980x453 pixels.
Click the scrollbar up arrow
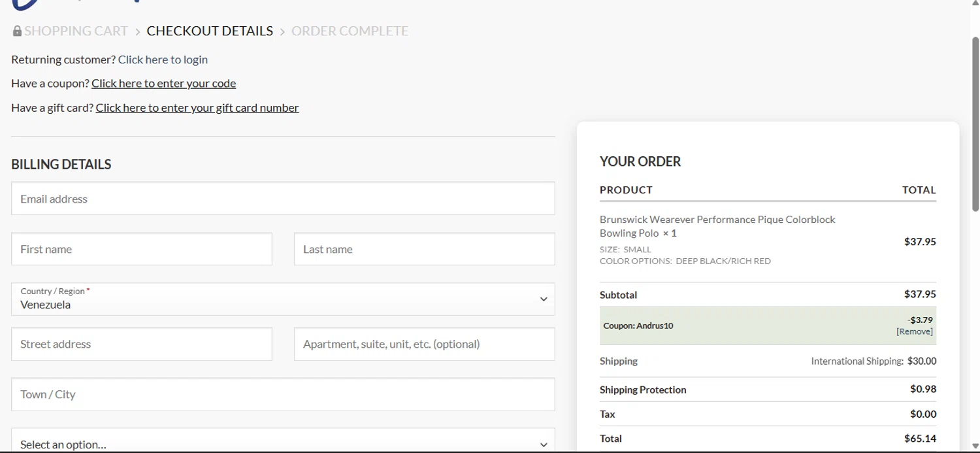click(975, 4)
